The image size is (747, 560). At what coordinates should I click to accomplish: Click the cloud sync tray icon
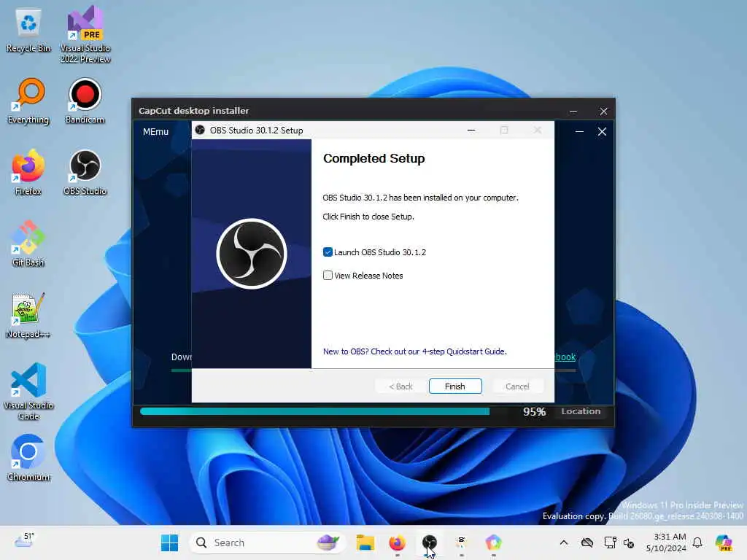(x=587, y=542)
